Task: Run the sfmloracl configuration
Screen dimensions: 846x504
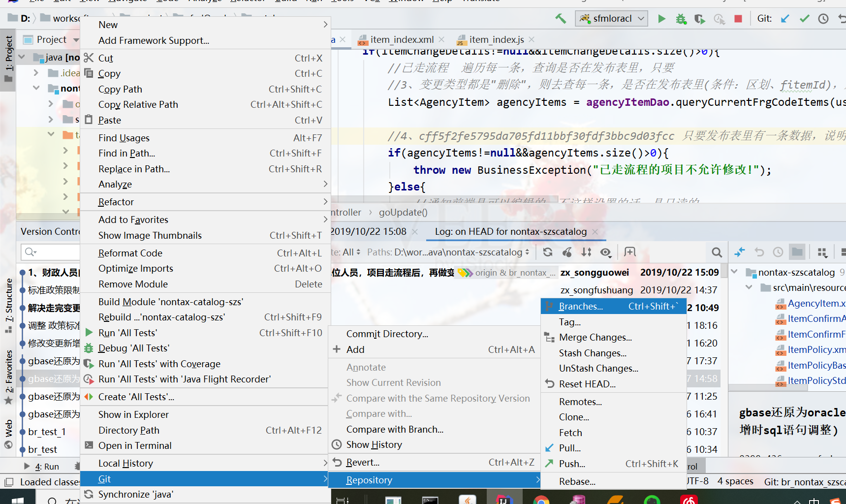Action: [x=661, y=19]
